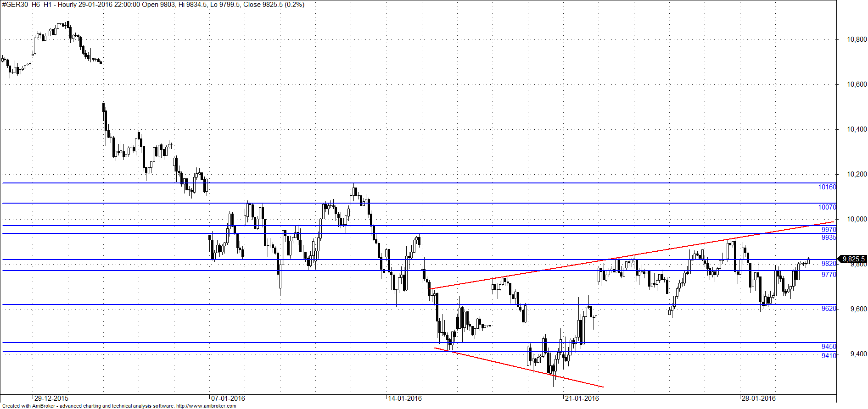Image resolution: width=868 pixels, height=409 pixels.
Task: Click the 10,800 price axis label
Action: [857, 40]
